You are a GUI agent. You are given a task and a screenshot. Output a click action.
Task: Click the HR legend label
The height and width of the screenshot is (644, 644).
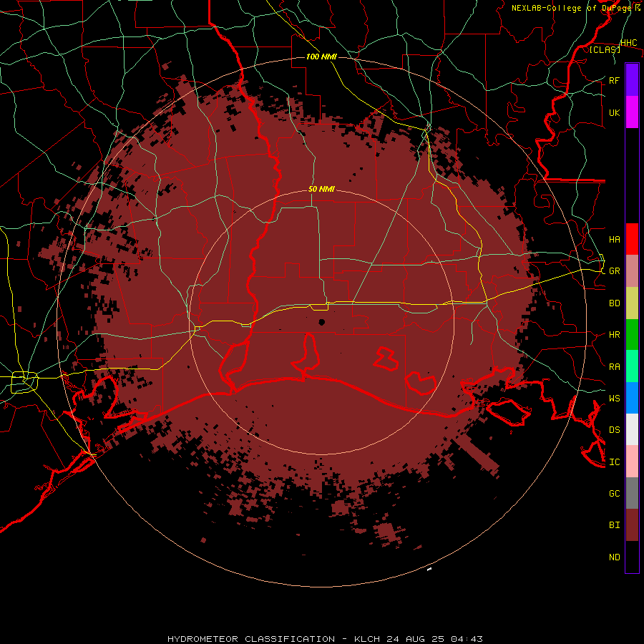(x=614, y=335)
